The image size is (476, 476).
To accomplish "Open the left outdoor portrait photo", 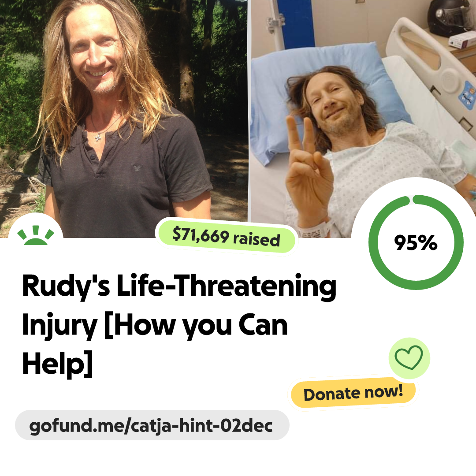I will pyautogui.click(x=123, y=119).
